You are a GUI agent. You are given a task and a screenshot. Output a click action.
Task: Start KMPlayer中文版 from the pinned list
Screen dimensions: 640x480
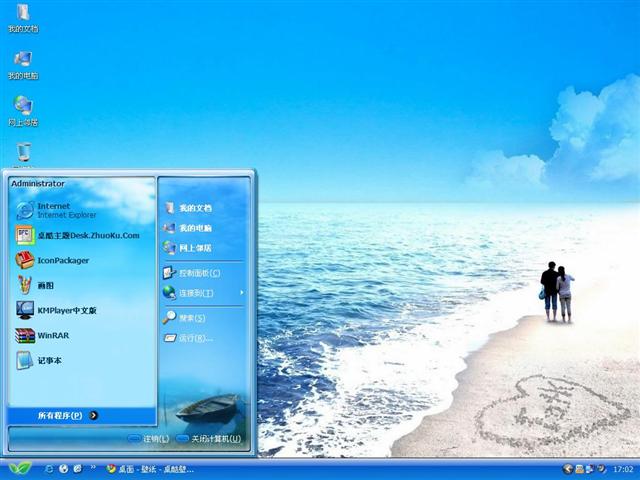coord(65,310)
